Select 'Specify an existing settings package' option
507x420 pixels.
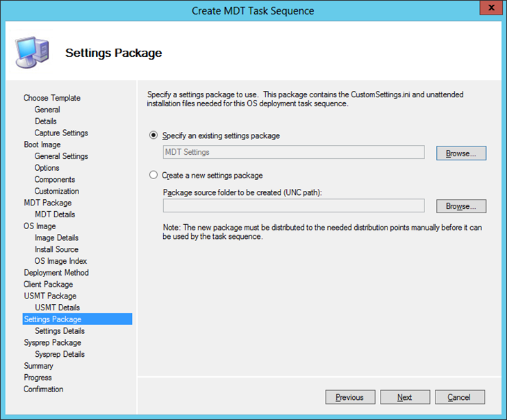[153, 135]
